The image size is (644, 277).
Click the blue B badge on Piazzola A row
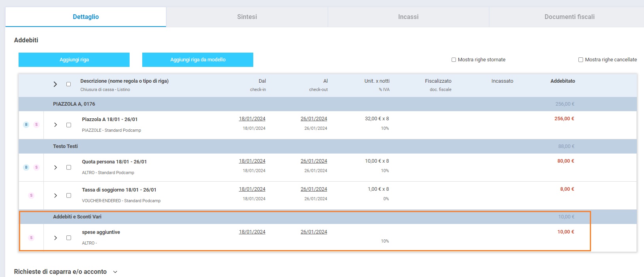click(x=26, y=125)
